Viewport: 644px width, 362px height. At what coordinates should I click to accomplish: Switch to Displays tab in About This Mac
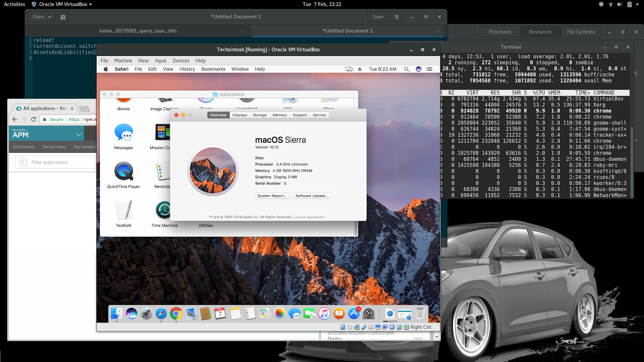[x=239, y=115]
